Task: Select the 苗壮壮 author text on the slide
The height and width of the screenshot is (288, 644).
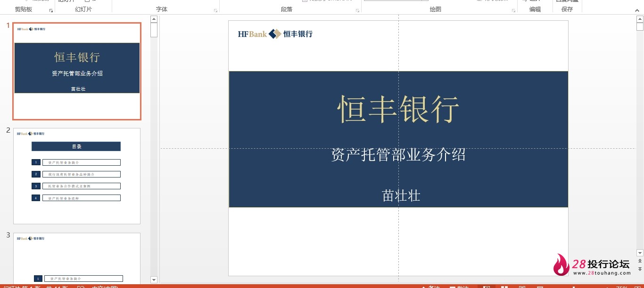Action: (401, 195)
